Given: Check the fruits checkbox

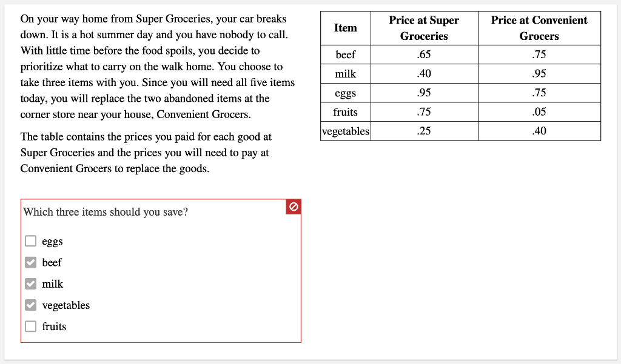Looking at the screenshot, I should coord(30,326).
